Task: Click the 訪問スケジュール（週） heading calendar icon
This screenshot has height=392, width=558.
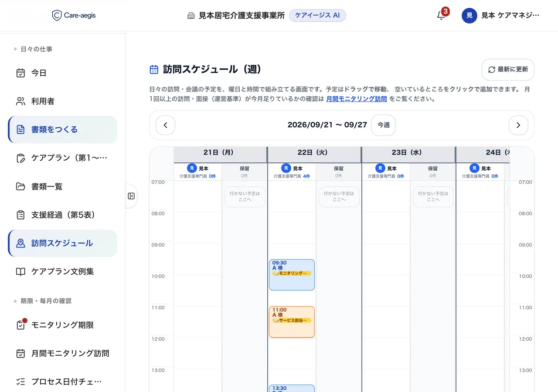Action: 154,69
